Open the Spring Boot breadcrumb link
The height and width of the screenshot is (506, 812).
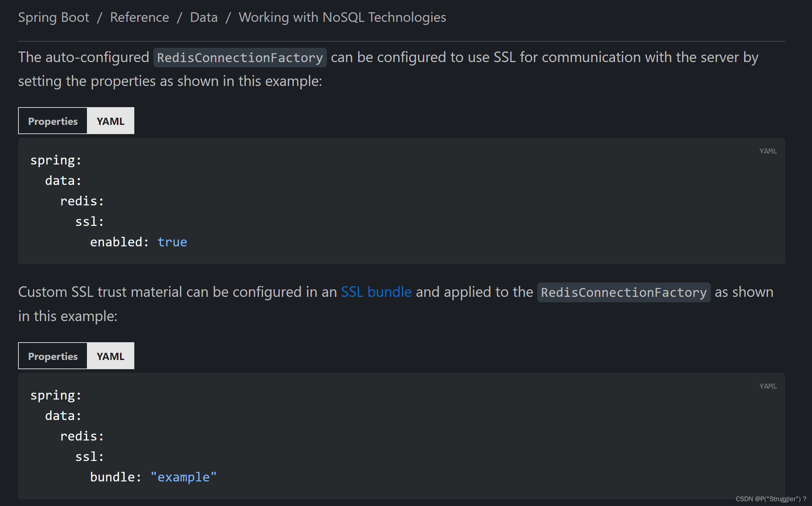point(54,17)
